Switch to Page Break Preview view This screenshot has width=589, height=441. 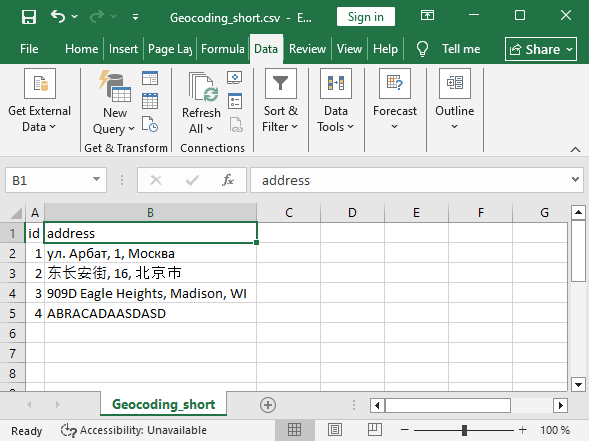point(375,430)
